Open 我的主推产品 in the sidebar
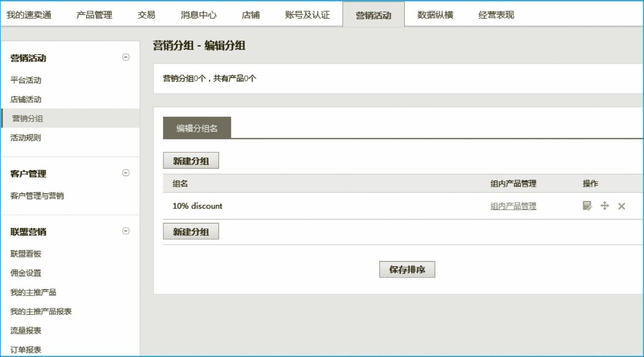 pyautogui.click(x=33, y=292)
